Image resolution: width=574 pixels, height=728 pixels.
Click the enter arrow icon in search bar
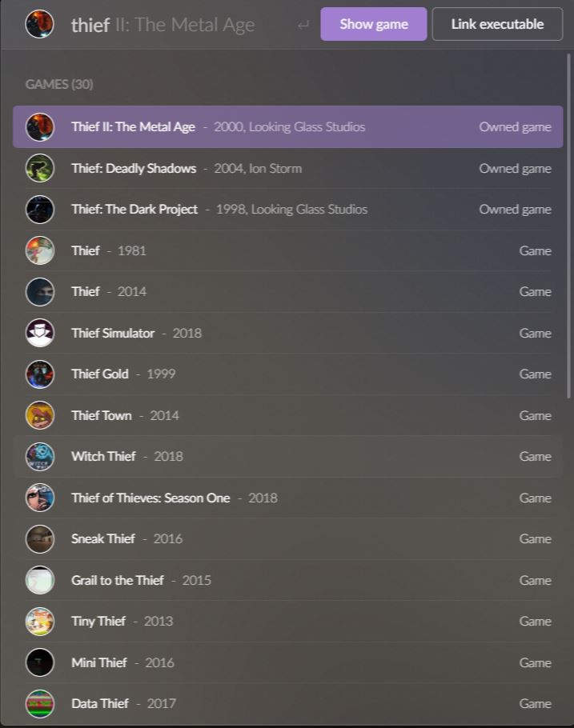303,25
